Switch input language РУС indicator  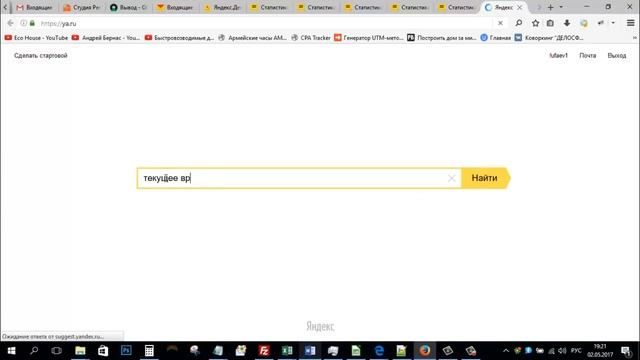click(x=576, y=351)
